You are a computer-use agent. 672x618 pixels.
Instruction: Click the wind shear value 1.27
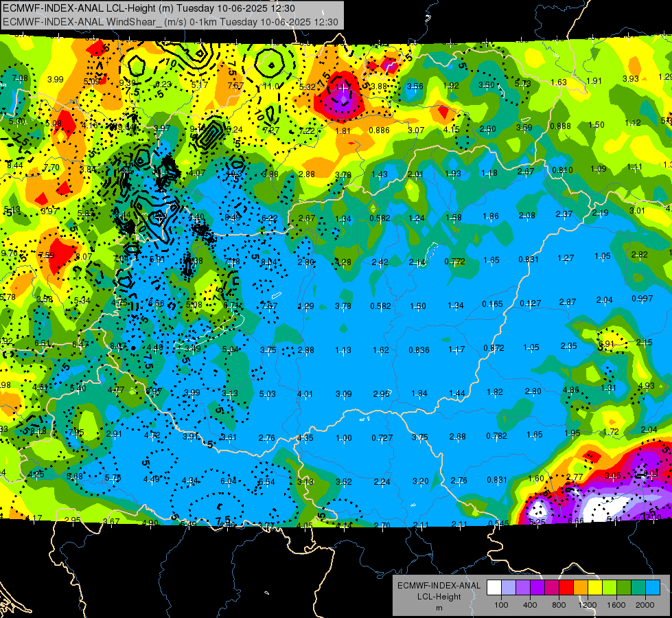(x=566, y=257)
